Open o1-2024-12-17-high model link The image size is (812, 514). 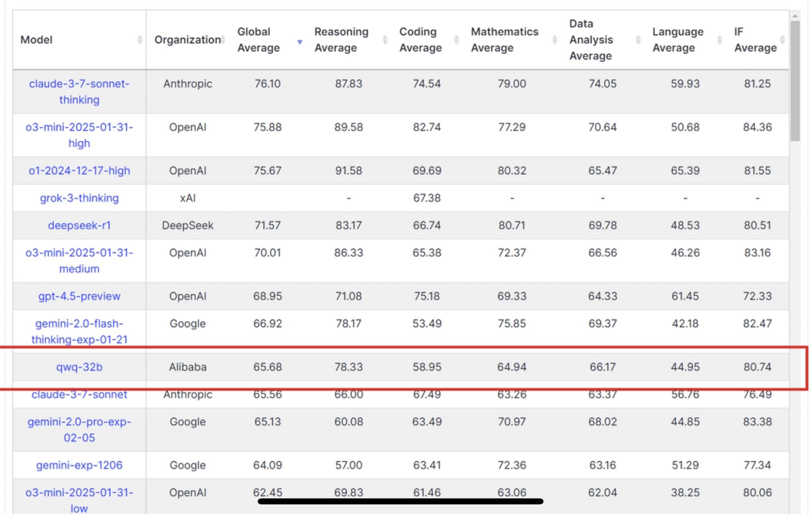(79, 171)
